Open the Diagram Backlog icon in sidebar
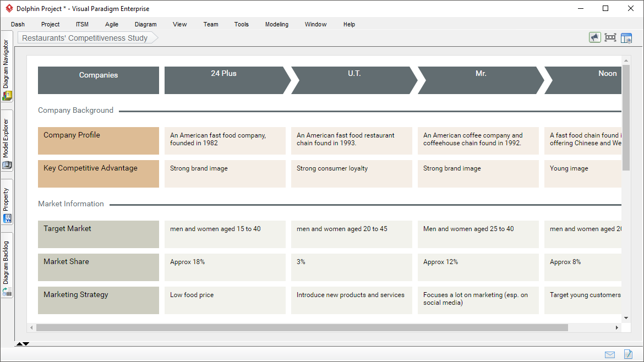The height and width of the screenshot is (362, 644). (x=7, y=292)
